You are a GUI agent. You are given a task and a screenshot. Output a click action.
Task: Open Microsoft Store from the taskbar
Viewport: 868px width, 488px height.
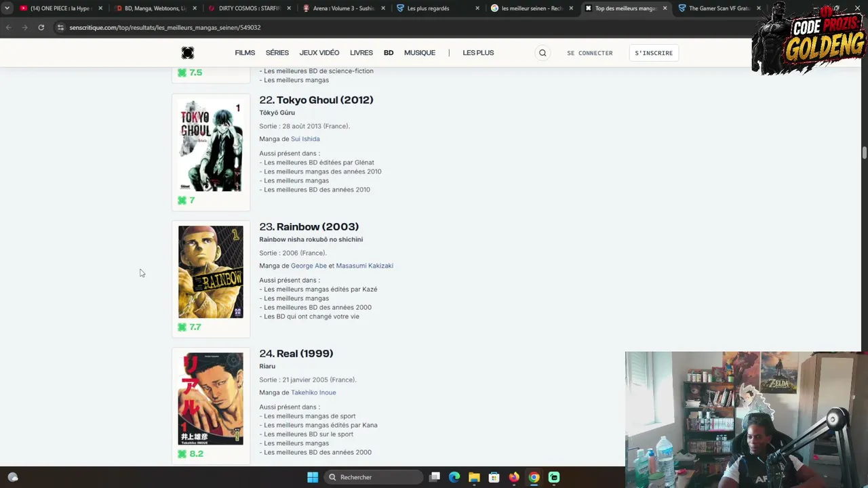click(494, 477)
